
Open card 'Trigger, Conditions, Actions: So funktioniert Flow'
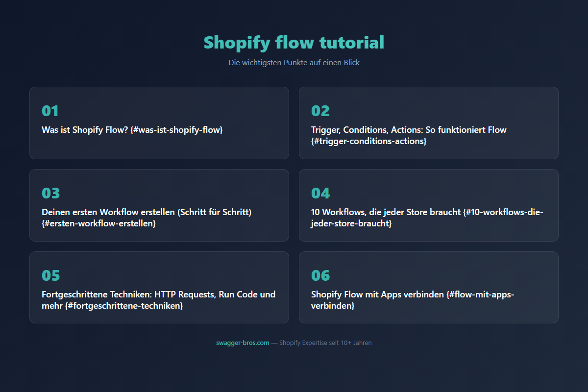tap(429, 123)
